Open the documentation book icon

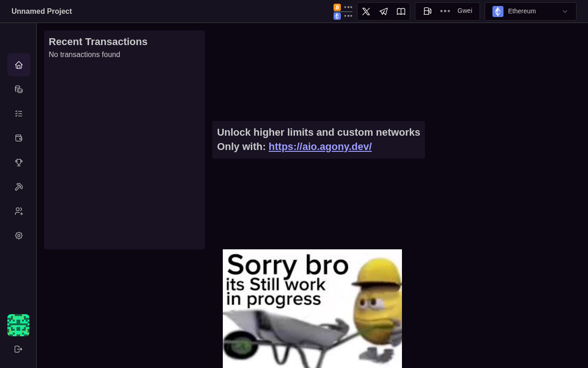401,11
